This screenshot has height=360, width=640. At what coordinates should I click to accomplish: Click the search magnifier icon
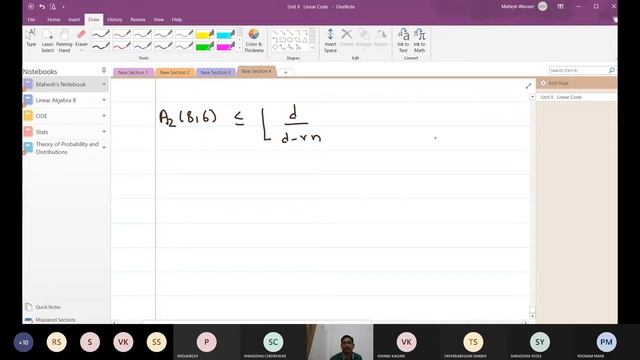click(611, 71)
